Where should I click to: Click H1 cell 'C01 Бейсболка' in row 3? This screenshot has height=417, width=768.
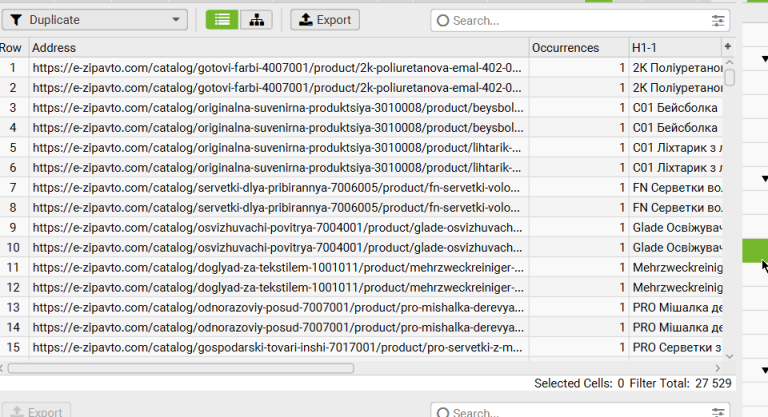pyautogui.click(x=675, y=108)
